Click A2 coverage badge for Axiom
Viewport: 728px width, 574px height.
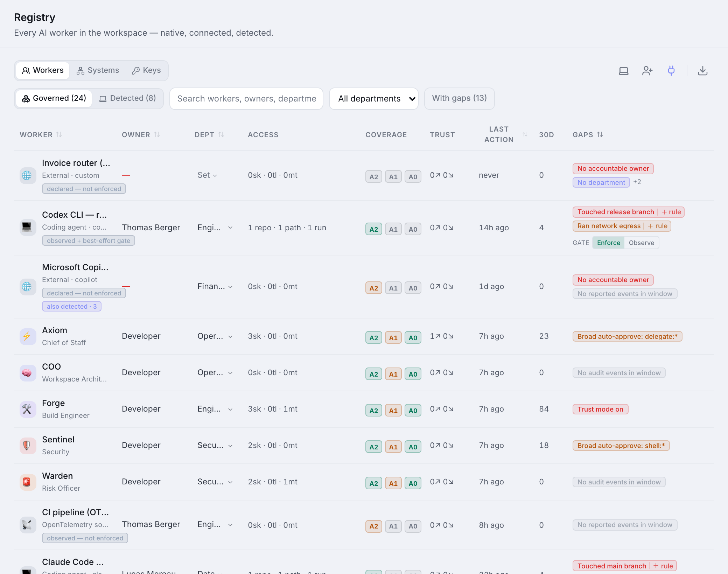374,337
